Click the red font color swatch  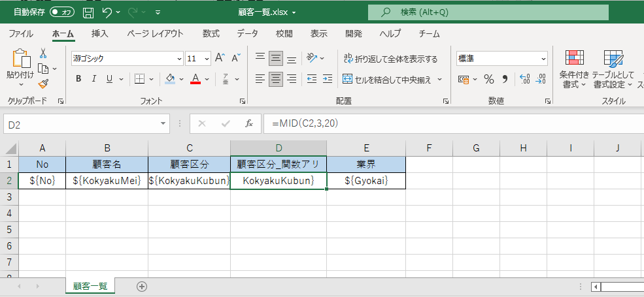[x=195, y=79]
